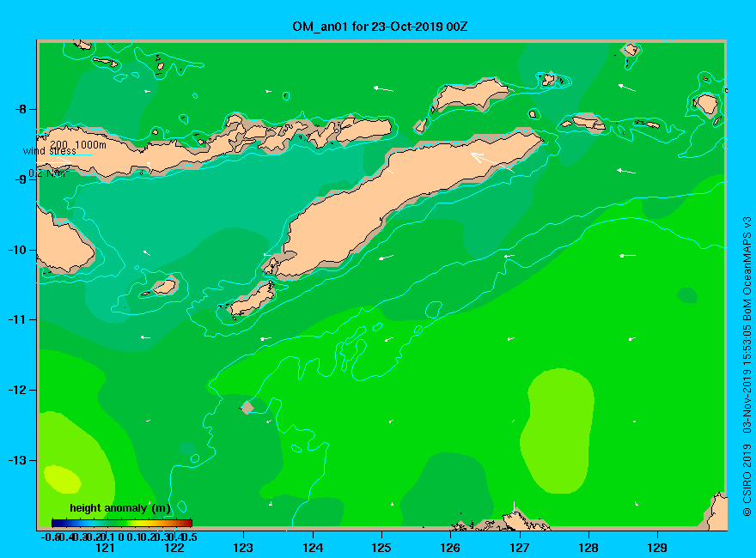756x558 pixels.
Task: Click the small Sabu island near 122°E
Action: pos(164,288)
